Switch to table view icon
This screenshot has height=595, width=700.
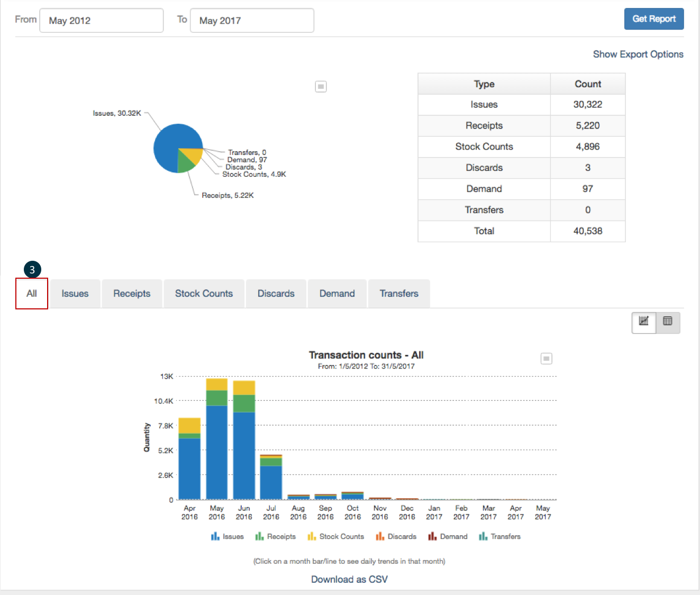(x=668, y=322)
